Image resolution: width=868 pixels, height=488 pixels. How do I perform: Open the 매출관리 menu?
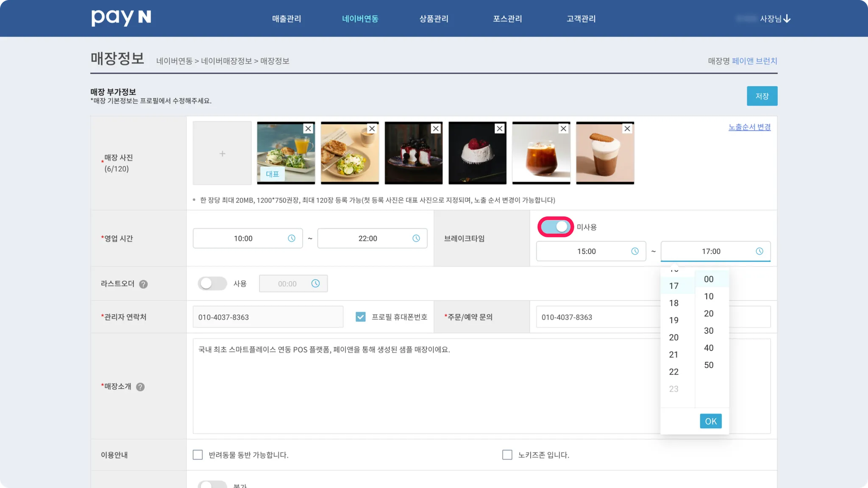click(287, 19)
